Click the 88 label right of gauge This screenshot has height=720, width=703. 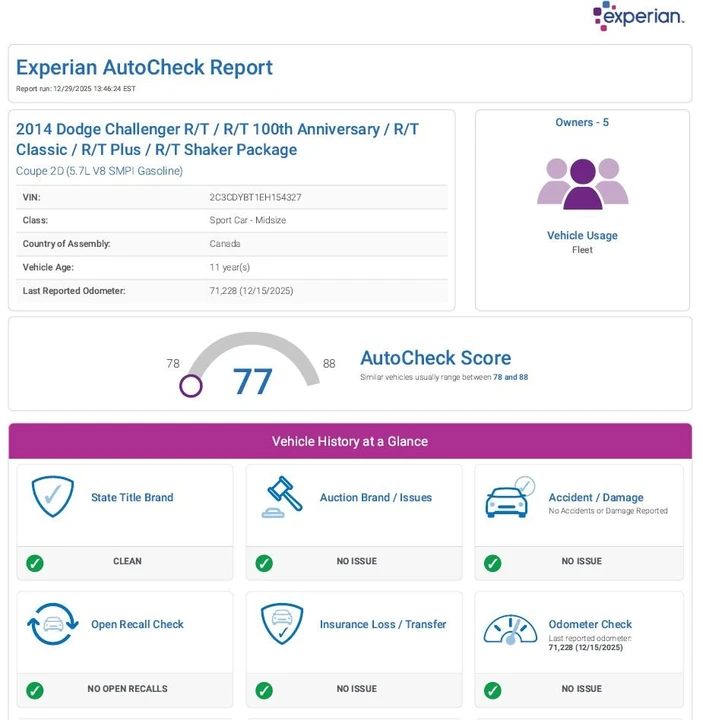[329, 364]
